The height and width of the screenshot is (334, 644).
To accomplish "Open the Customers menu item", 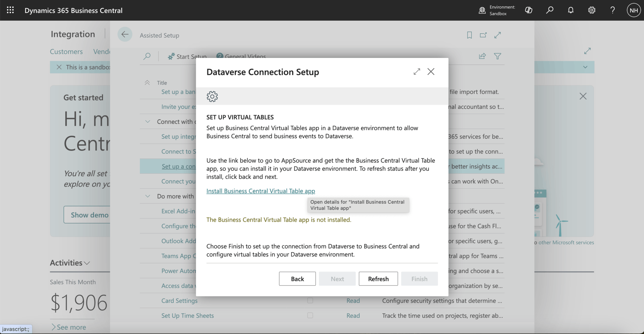I will coord(66,52).
